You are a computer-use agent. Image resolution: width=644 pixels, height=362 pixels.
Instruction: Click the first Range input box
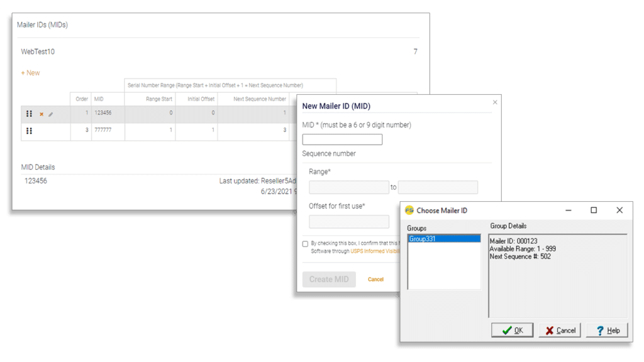pos(348,187)
